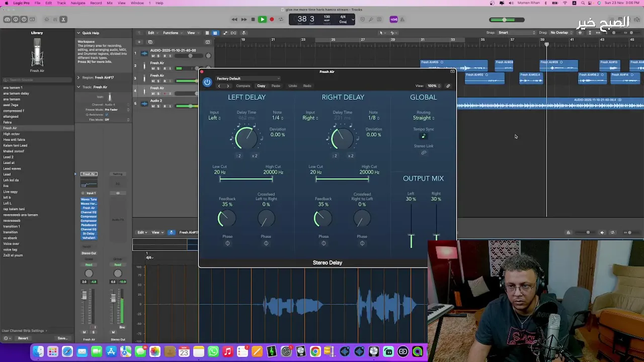Viewport: 644px width, 362px height.
Task: Click Compare in the plugin header
Action: click(x=243, y=86)
